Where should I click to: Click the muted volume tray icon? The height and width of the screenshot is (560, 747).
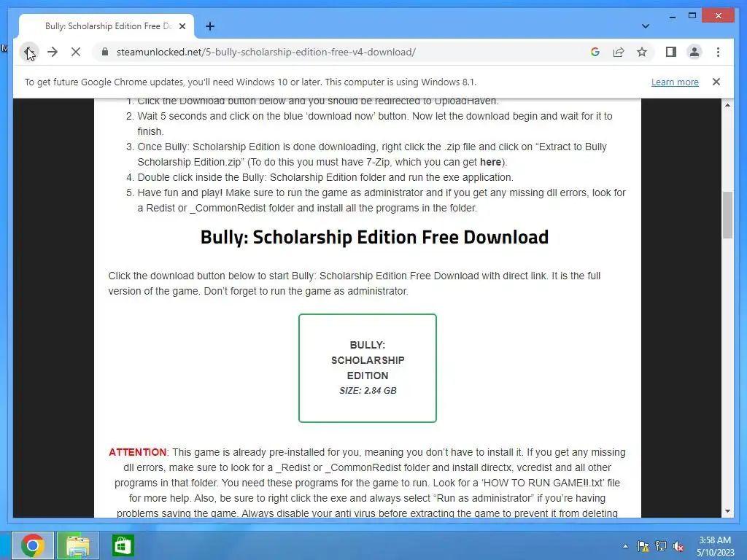[x=678, y=546]
